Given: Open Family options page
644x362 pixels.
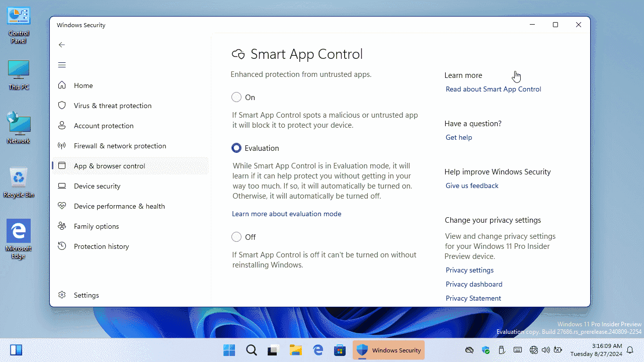Looking at the screenshot, I should coord(130,226).
